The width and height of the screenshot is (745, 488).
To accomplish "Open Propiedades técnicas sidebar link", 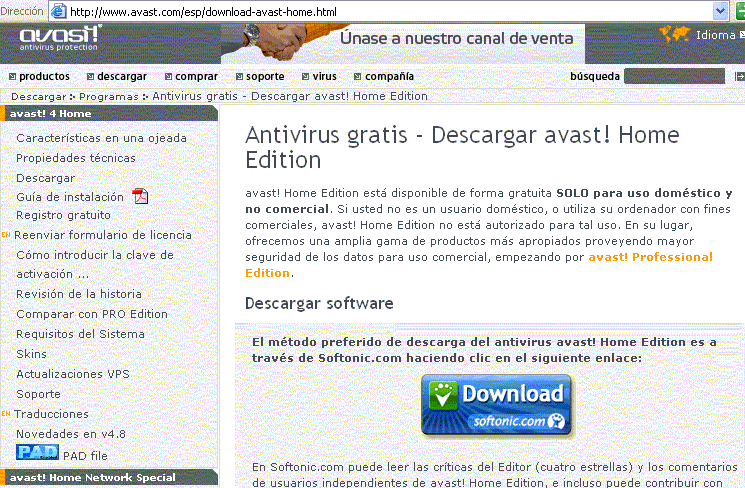I will (x=76, y=158).
